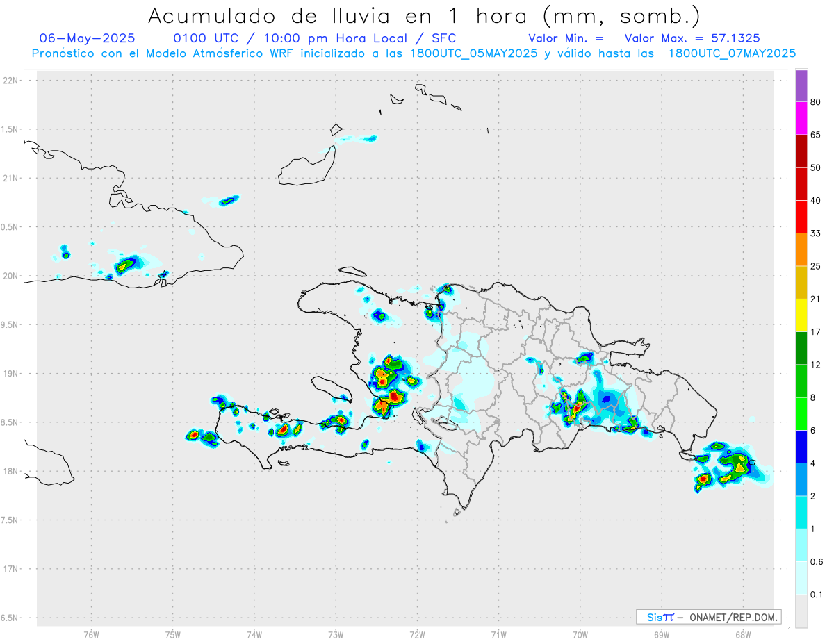Select the legend value '65'

pos(816,135)
